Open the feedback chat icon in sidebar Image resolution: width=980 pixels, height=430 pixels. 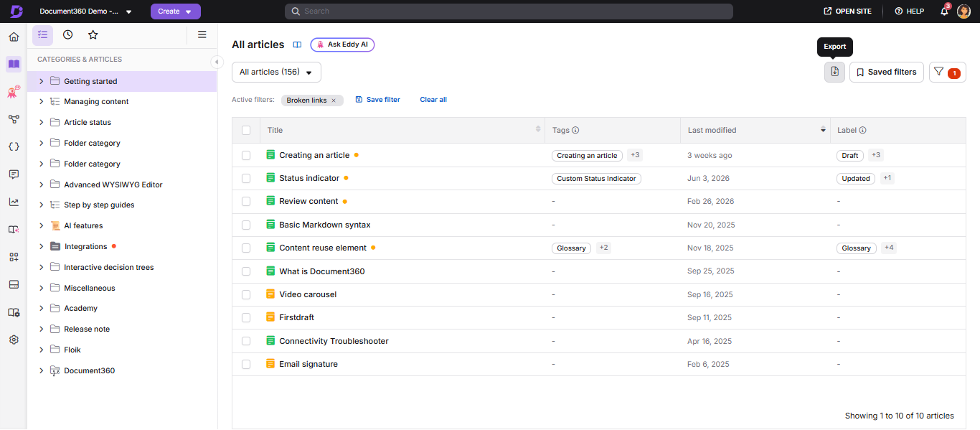(14, 174)
